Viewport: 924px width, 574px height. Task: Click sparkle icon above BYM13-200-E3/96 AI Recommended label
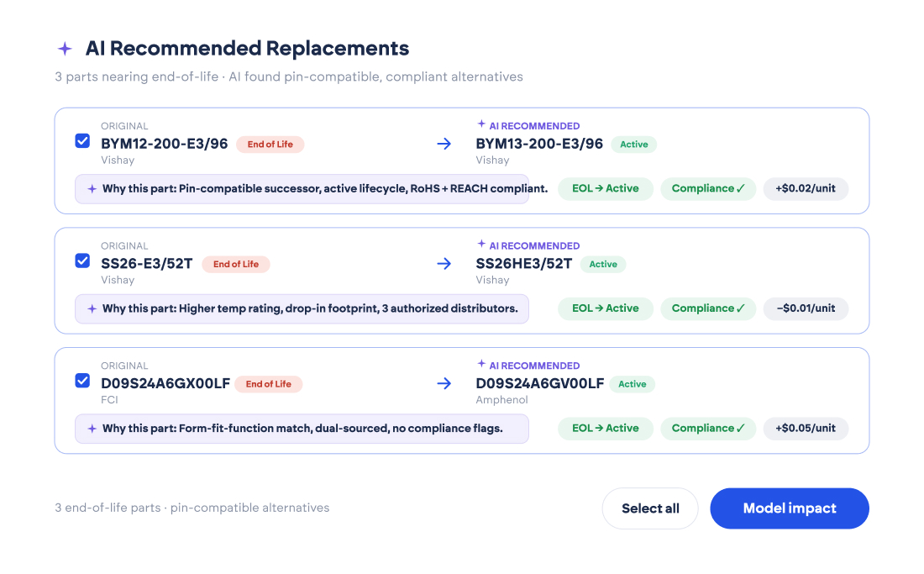(481, 124)
